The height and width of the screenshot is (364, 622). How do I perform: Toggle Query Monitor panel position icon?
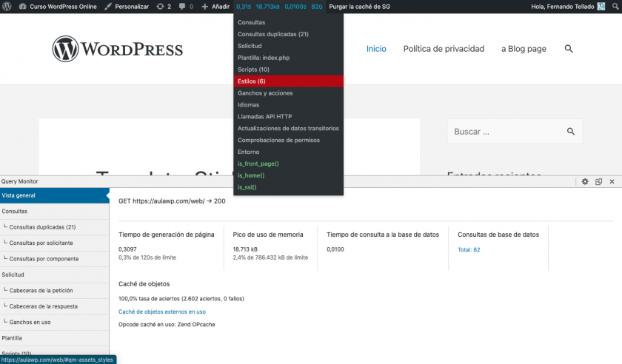click(x=598, y=181)
